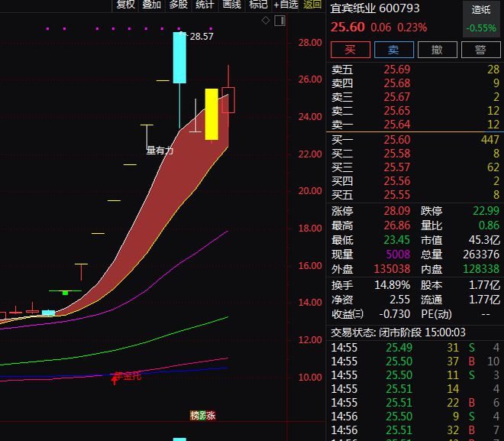Image resolution: width=504 pixels, height=441 pixels.
Task: Activate the 画线 line drawing tool
Action: click(231, 5)
